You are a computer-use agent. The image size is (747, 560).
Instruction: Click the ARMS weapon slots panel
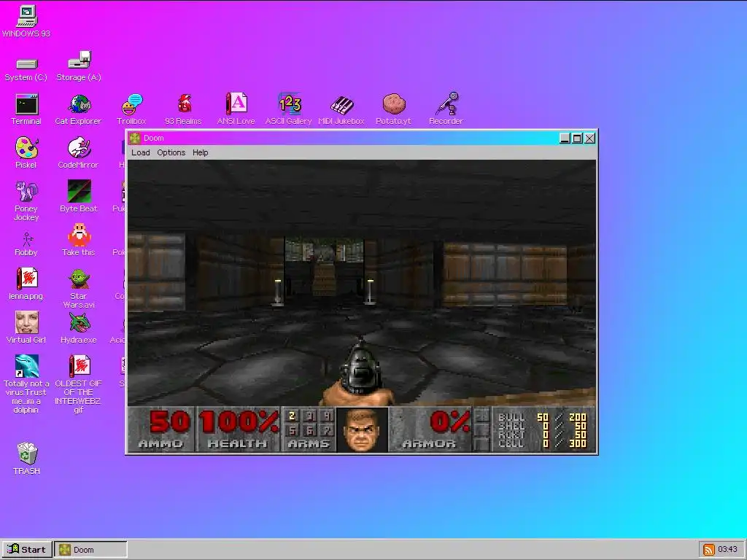coord(309,429)
